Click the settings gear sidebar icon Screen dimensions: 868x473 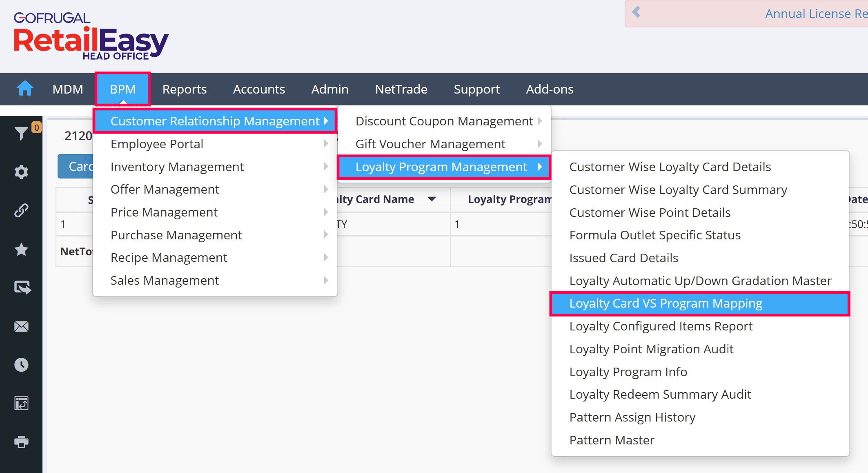pyautogui.click(x=21, y=172)
